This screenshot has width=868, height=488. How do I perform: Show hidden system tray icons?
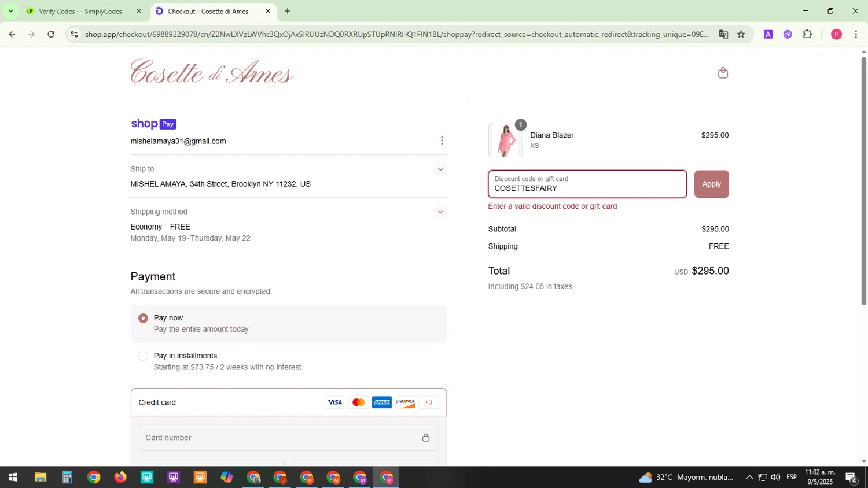[x=749, y=478]
